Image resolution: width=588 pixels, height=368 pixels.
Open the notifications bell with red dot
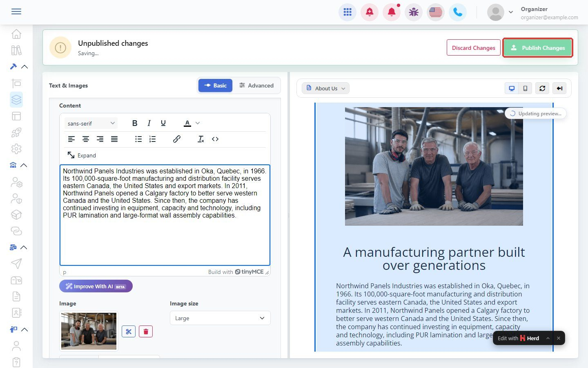tap(392, 12)
